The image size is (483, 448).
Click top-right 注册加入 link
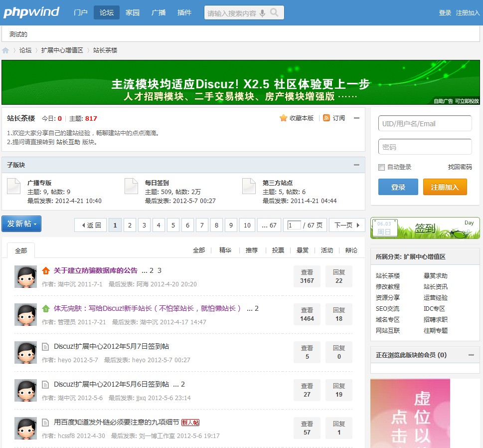point(468,12)
